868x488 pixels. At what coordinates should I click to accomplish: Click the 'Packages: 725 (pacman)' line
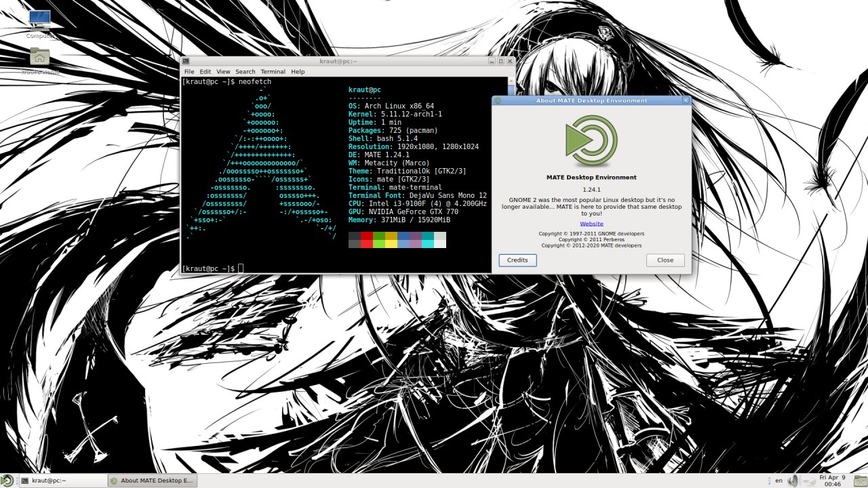tap(393, 131)
